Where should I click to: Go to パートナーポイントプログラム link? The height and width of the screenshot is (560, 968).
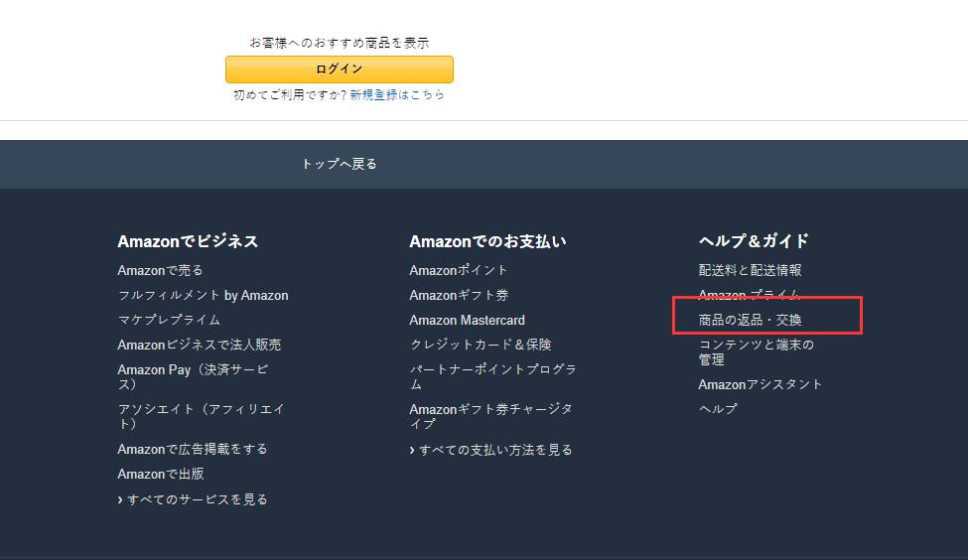(492, 376)
